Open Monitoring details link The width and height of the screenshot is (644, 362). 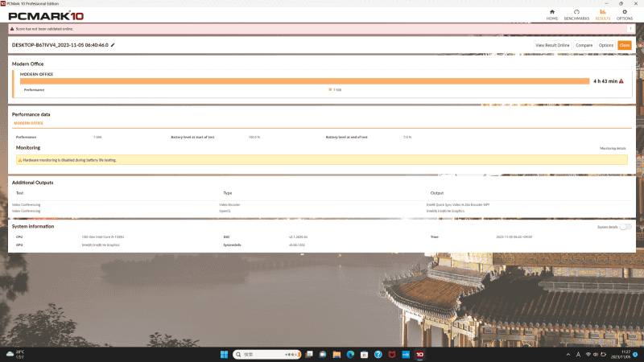click(613, 148)
